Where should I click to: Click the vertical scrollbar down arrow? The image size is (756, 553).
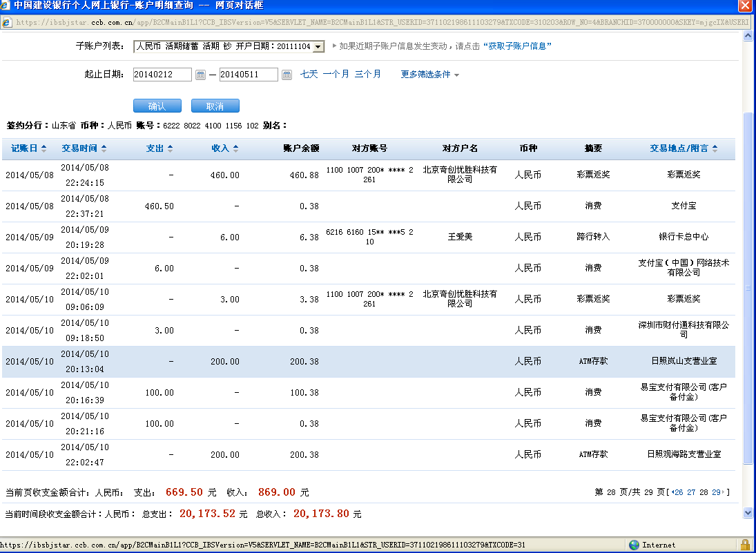(748, 512)
